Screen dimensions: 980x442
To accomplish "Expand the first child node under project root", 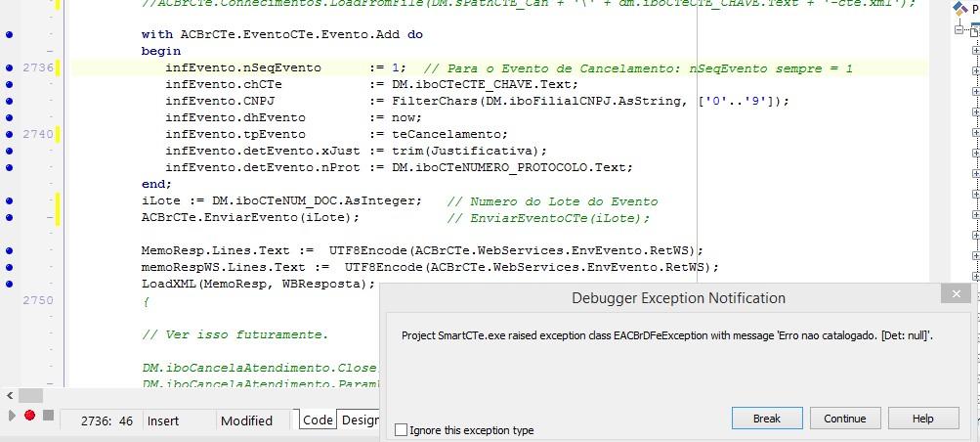I will pyautogui.click(x=976, y=51).
